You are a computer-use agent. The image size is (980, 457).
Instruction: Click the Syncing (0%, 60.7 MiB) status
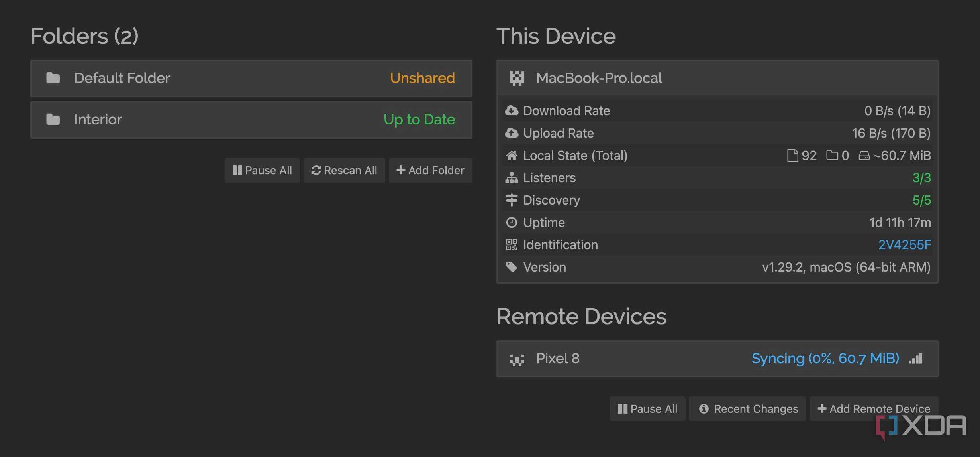click(x=825, y=359)
